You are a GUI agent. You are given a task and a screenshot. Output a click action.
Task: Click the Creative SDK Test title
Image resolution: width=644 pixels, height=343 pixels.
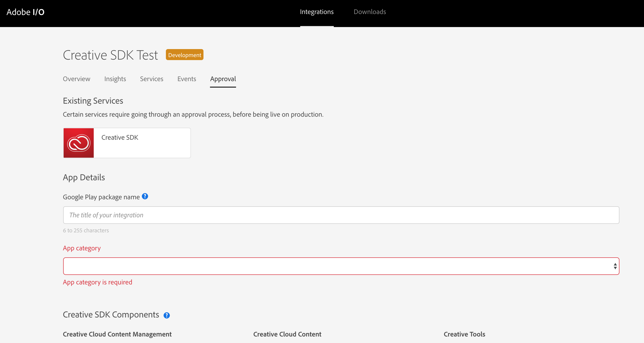pyautogui.click(x=111, y=55)
